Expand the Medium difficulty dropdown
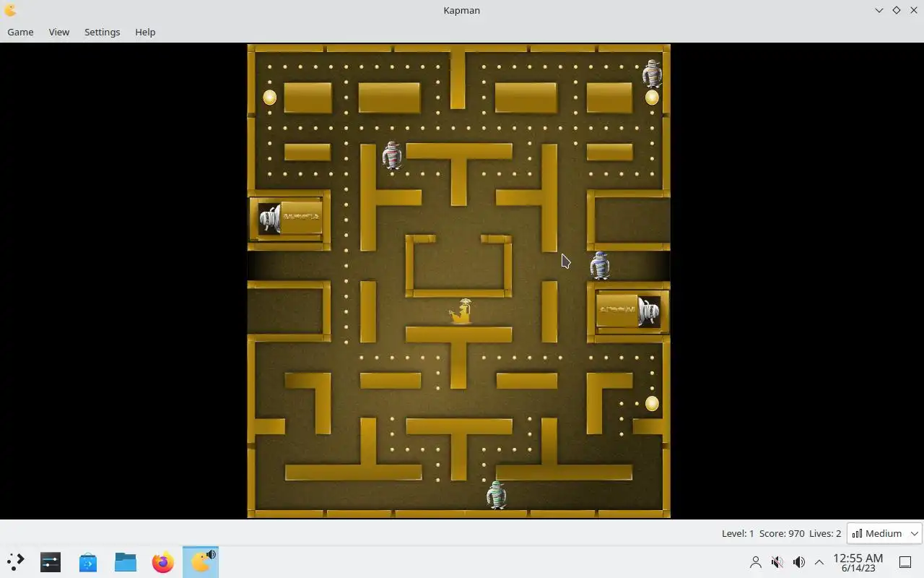Viewport: 924px width, 578px height. 884,533
